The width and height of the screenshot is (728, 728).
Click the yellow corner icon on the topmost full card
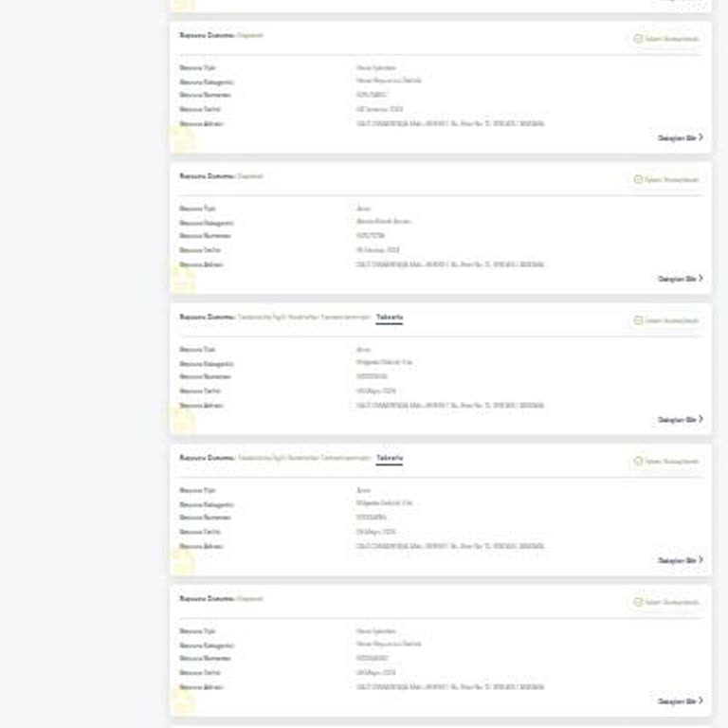(x=181, y=139)
